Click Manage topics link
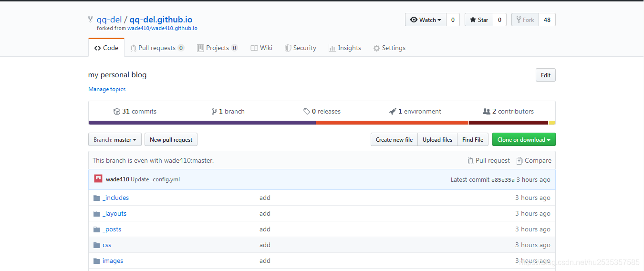This screenshot has width=644, height=271. coord(107,89)
